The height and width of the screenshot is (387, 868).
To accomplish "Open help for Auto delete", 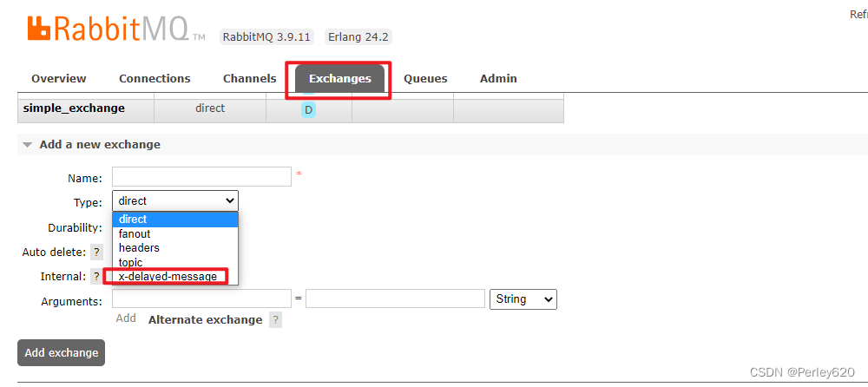I will (97, 253).
